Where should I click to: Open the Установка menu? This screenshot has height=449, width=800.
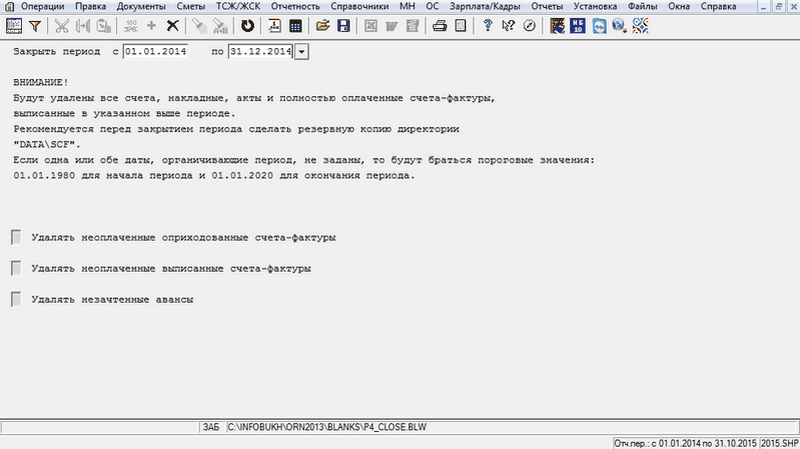coord(595,7)
